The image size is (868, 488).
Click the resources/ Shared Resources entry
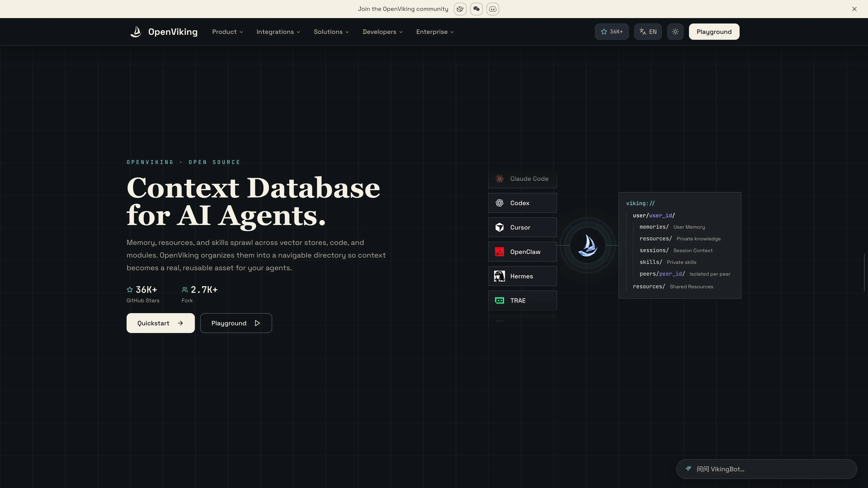point(673,286)
